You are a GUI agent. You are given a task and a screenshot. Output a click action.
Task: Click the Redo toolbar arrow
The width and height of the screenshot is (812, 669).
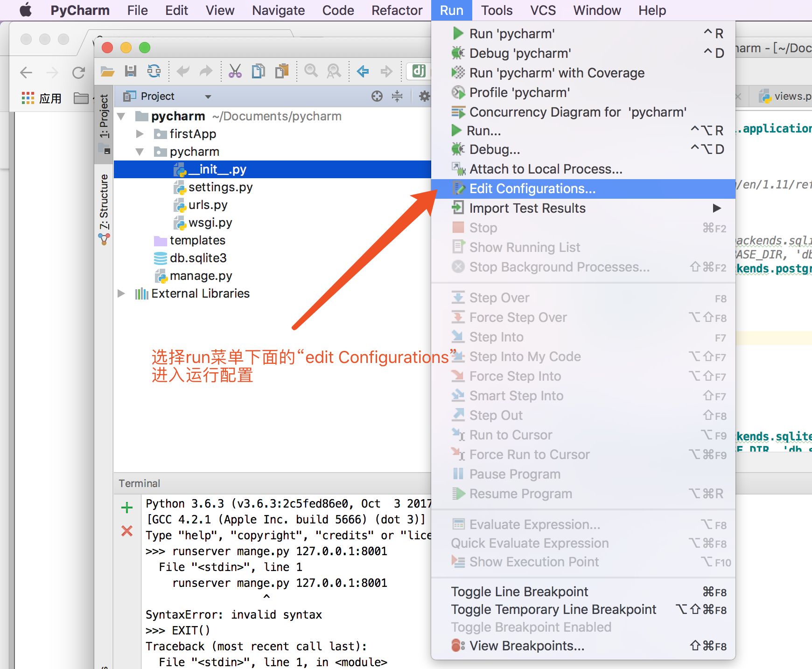click(x=206, y=71)
